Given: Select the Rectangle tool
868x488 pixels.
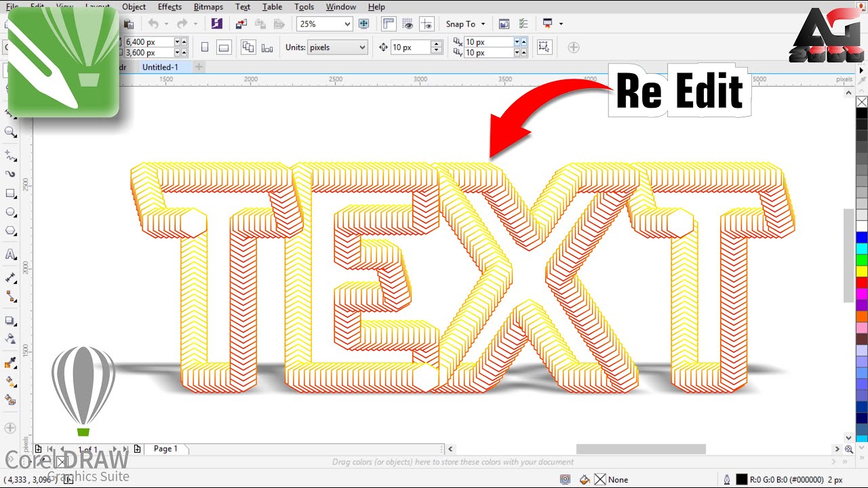Looking at the screenshot, I should pos(11,193).
